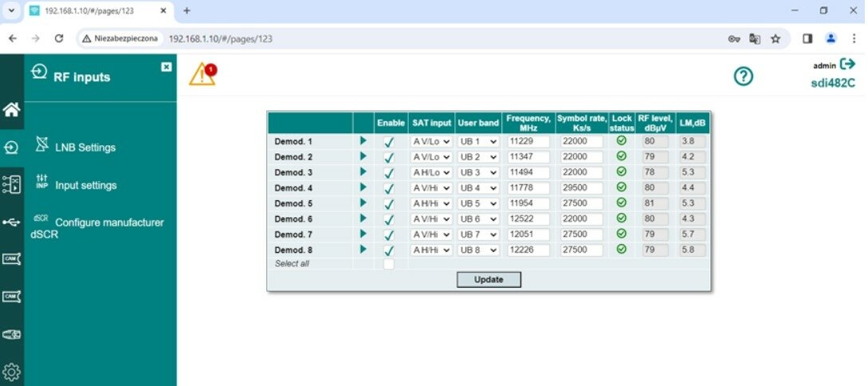Open Configure manufacturer dSCR menu item

pos(97,227)
